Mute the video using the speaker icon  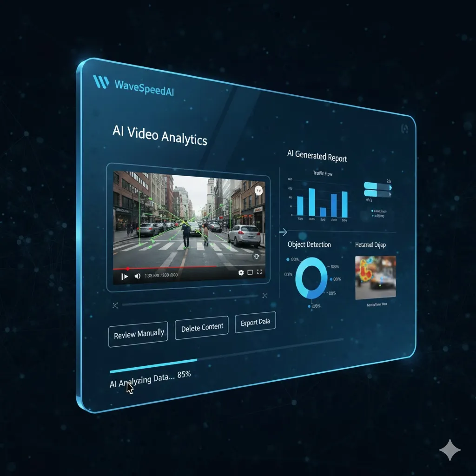click(x=137, y=276)
